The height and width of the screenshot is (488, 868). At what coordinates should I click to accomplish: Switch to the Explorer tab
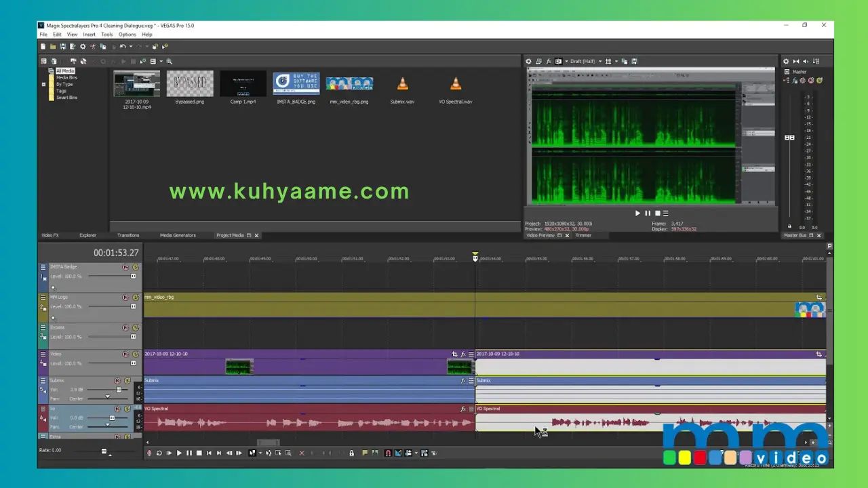[88, 235]
